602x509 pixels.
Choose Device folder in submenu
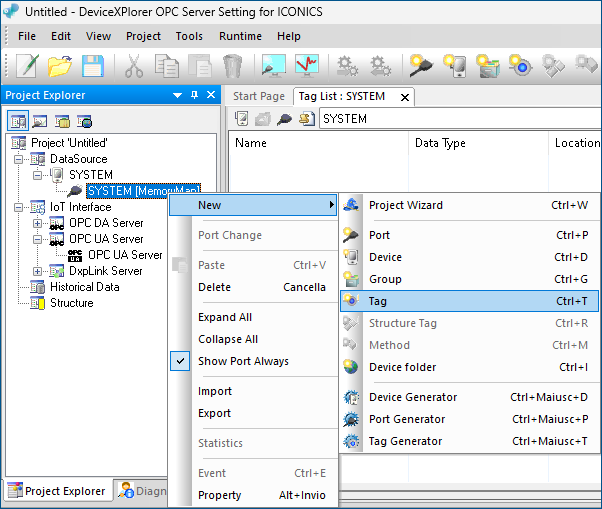click(469, 367)
